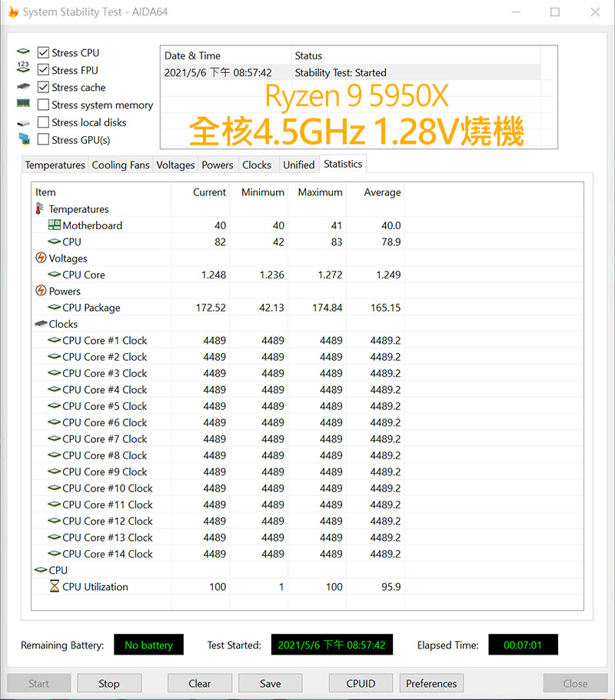The height and width of the screenshot is (700, 615).
Task: Click the Average column header
Action: tap(375, 192)
